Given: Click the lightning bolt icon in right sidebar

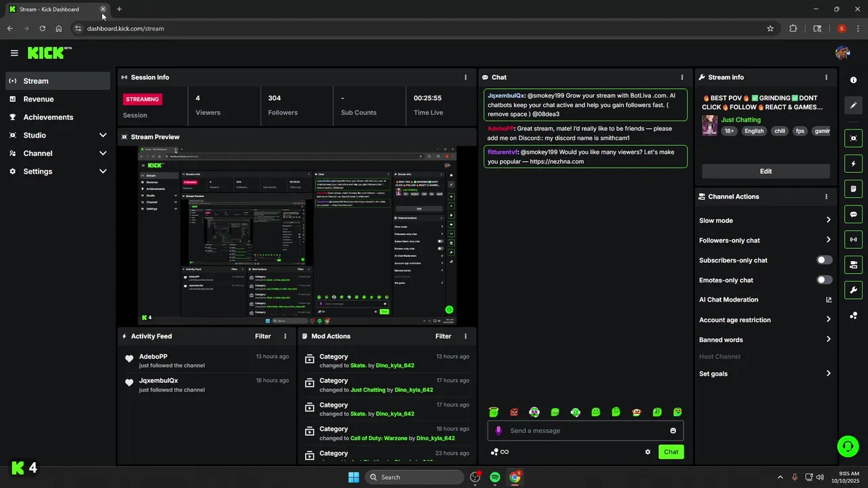Looking at the screenshot, I should (853, 163).
